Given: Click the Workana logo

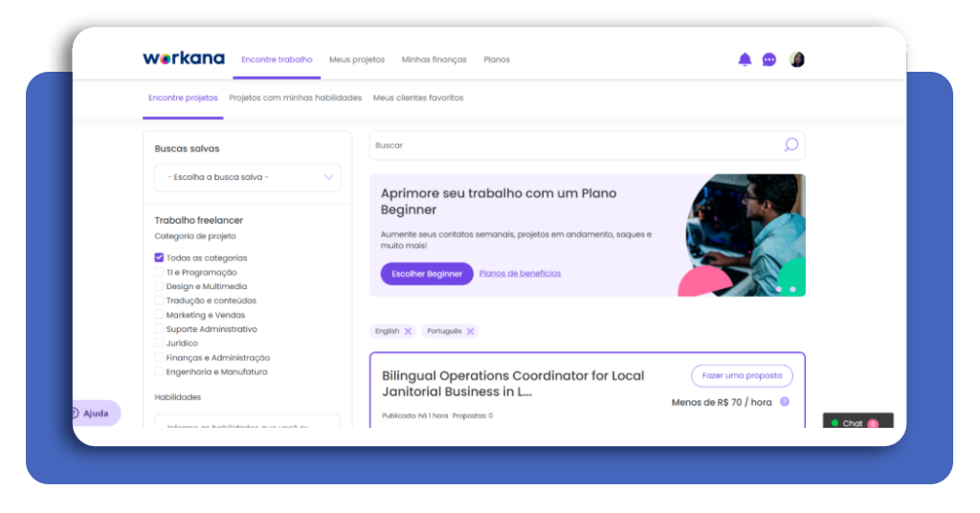Looking at the screenshot, I should (183, 58).
